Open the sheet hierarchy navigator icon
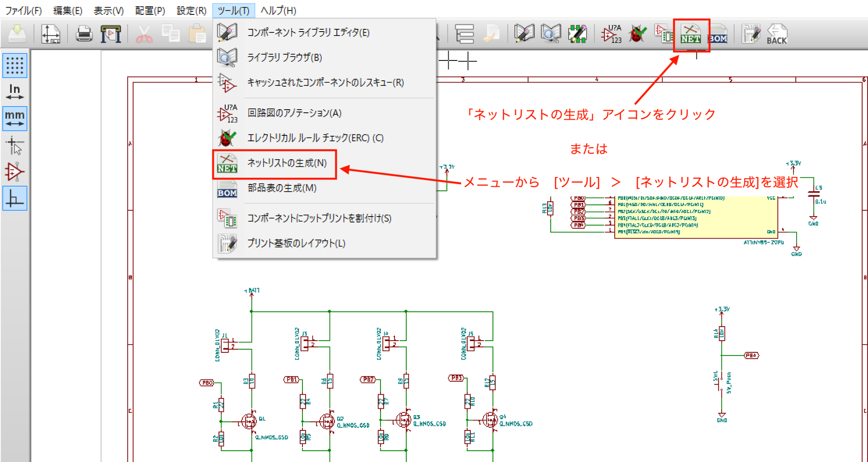The height and width of the screenshot is (462, 868). 464,33
